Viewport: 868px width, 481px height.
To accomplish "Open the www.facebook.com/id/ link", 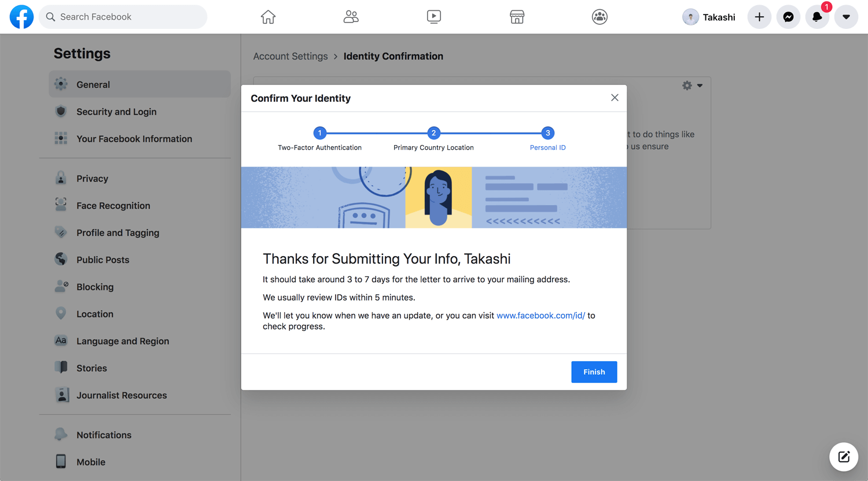I will click(540, 315).
